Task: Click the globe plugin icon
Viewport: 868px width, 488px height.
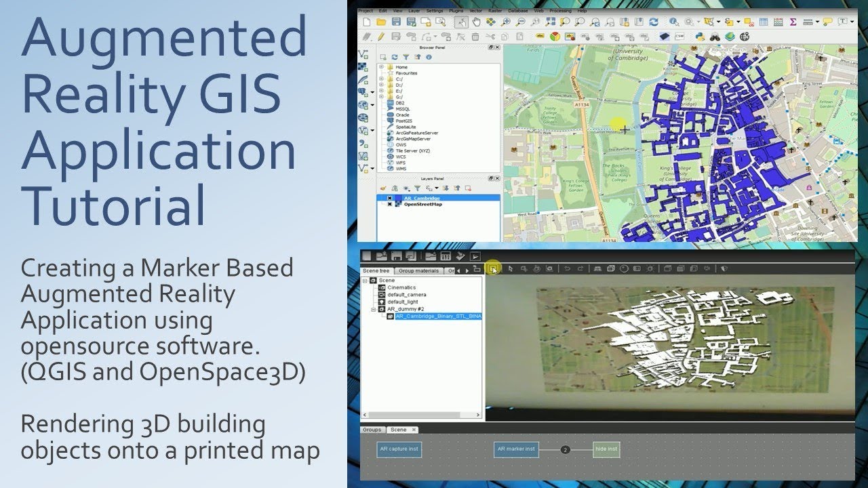Action: click(745, 37)
